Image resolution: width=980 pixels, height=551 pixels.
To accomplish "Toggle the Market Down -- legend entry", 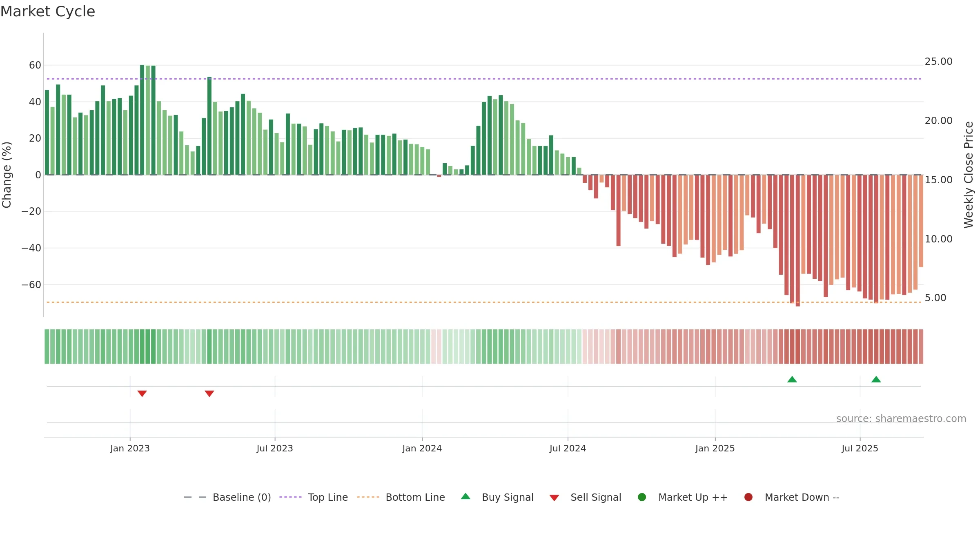I will (791, 497).
